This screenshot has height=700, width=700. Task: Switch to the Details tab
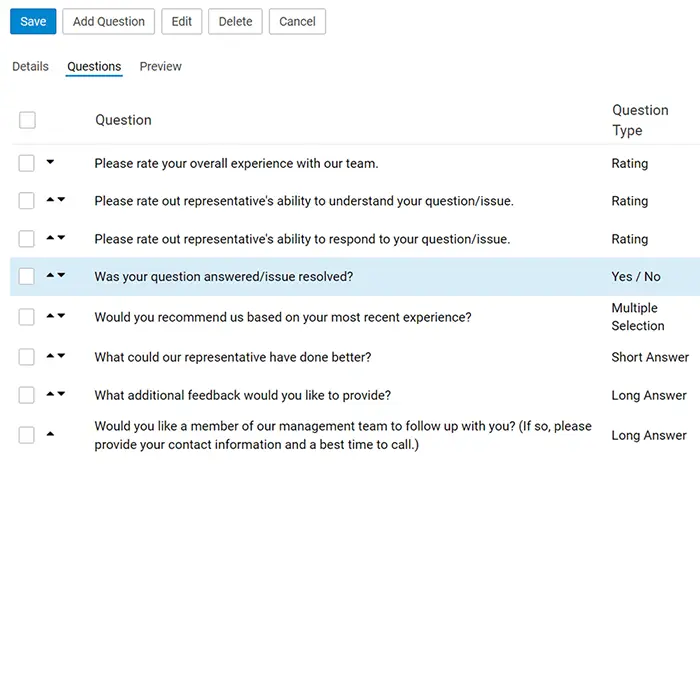[30, 67]
